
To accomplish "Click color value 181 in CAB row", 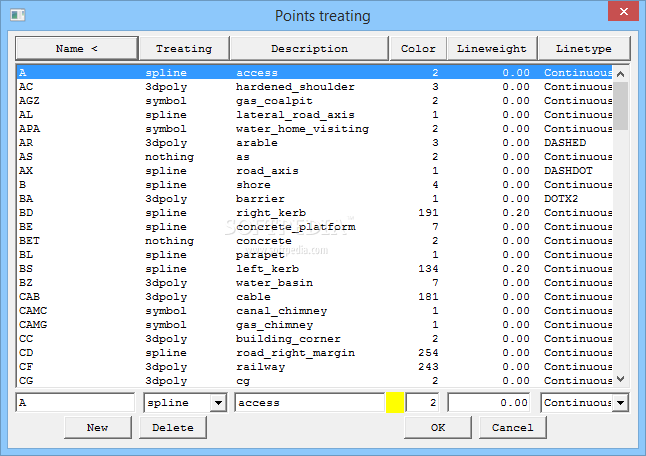I will [x=428, y=297].
